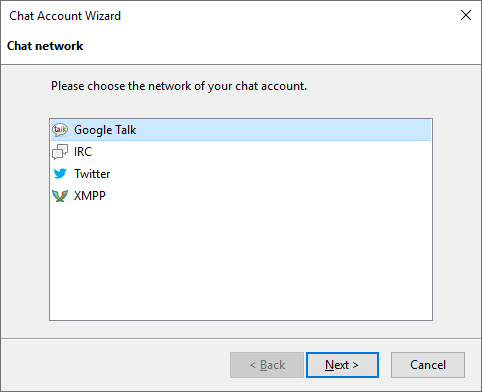This screenshot has height=392, width=482.
Task: Click the IRC chat bubbles icon
Action: [x=60, y=152]
